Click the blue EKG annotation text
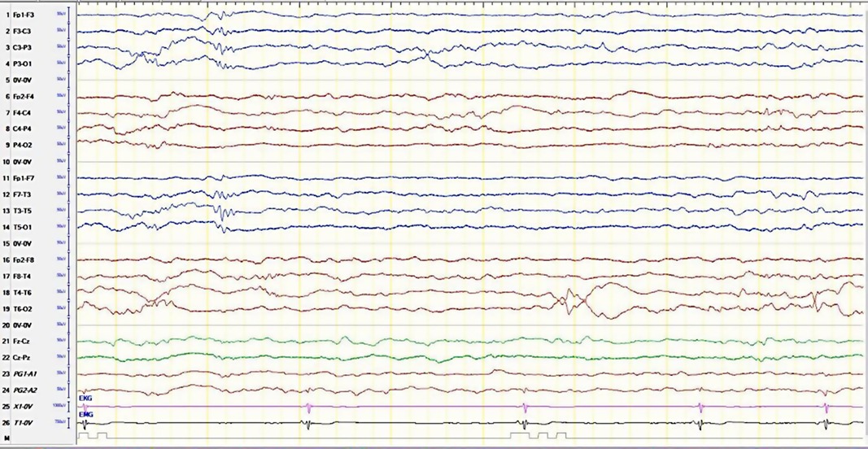This screenshot has width=868, height=449. (85, 398)
